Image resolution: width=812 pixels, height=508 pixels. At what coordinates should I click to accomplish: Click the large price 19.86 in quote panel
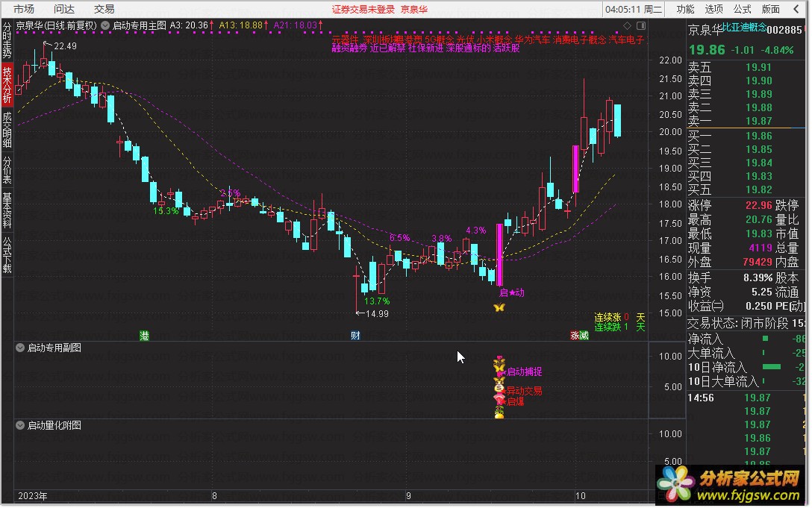[x=706, y=50]
